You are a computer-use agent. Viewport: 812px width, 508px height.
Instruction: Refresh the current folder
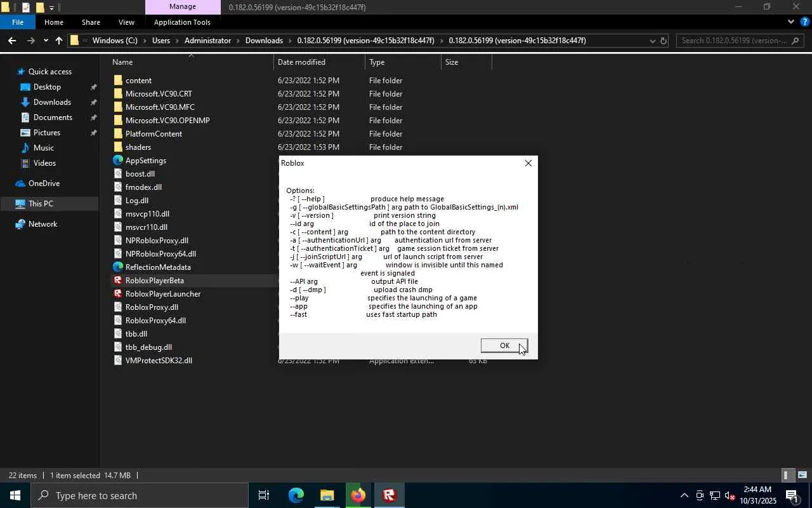(x=664, y=41)
